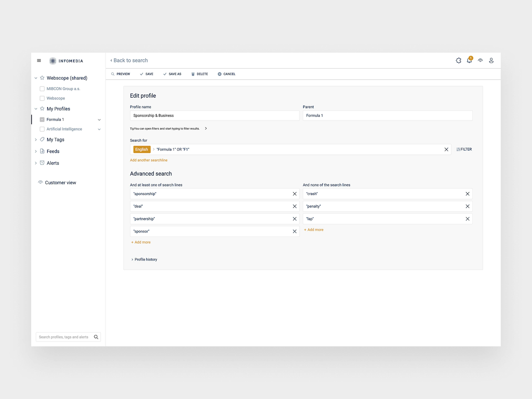Open the user account icon
This screenshot has height=399, width=532.
click(x=491, y=61)
